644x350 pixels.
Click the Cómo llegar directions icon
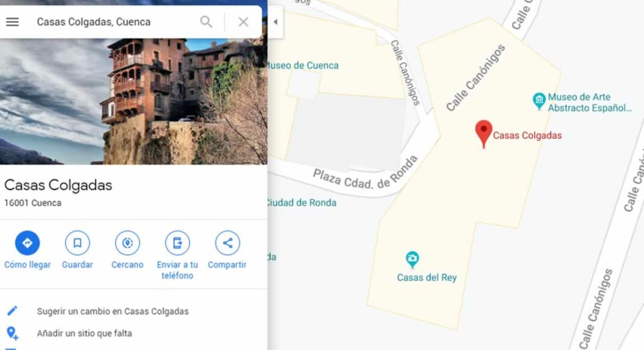click(28, 243)
